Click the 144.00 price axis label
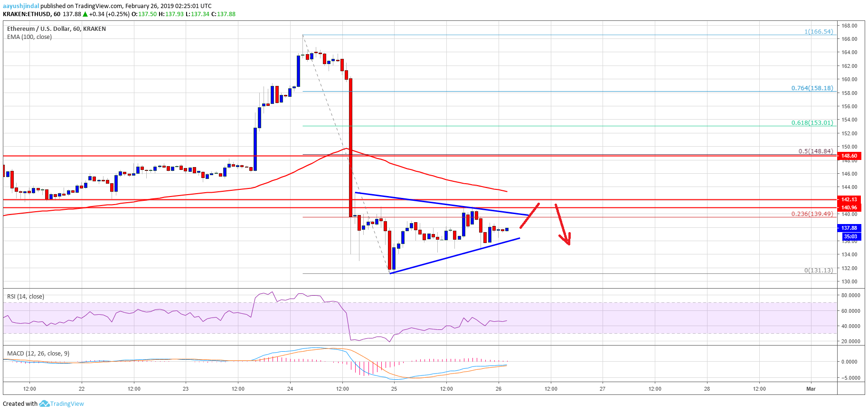The height and width of the screenshot is (412, 868). click(x=849, y=187)
